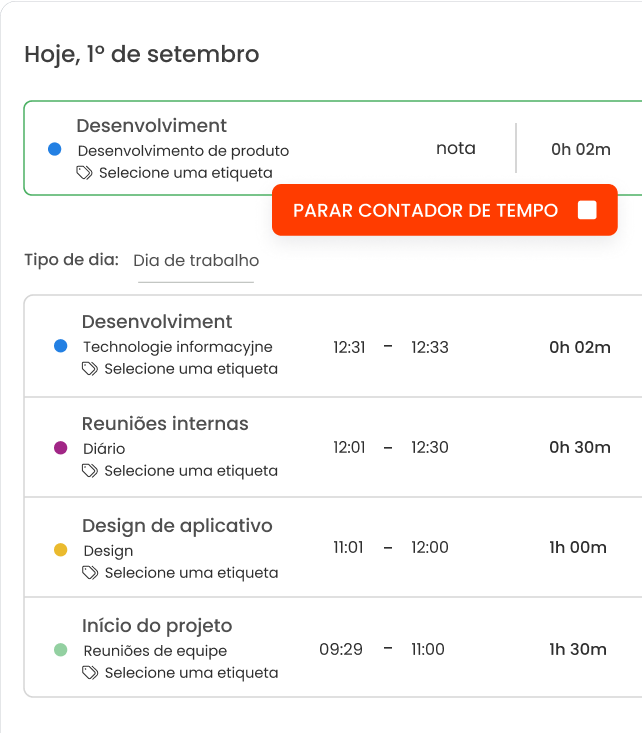This screenshot has width=642, height=733.
Task: Click the yellow dot beside Design de aplicativo
Action: click(61, 550)
